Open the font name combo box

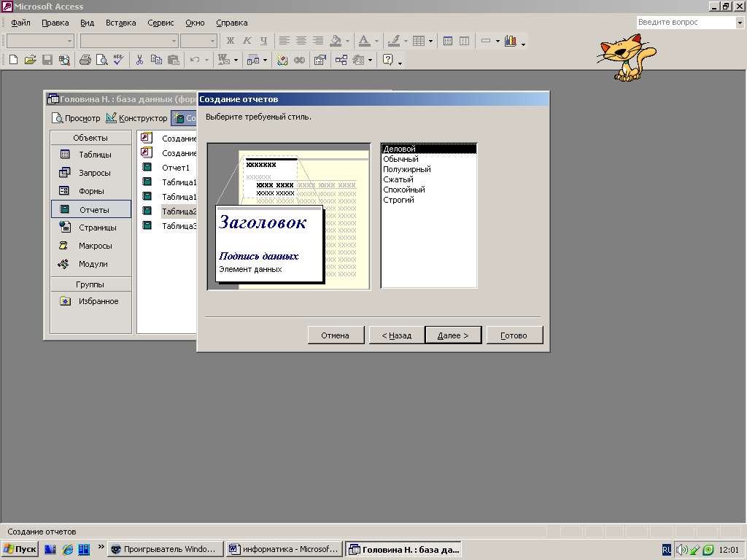(x=129, y=41)
